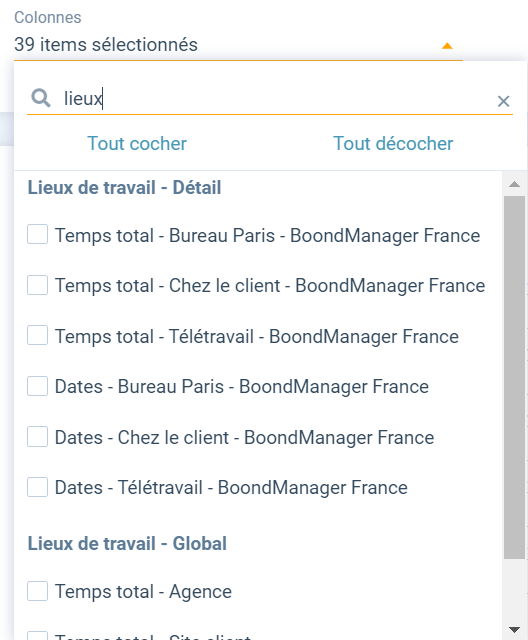Image resolution: width=528 pixels, height=640 pixels.
Task: Collapse the Colonnes dropdown with orange arrow
Action: [447, 46]
